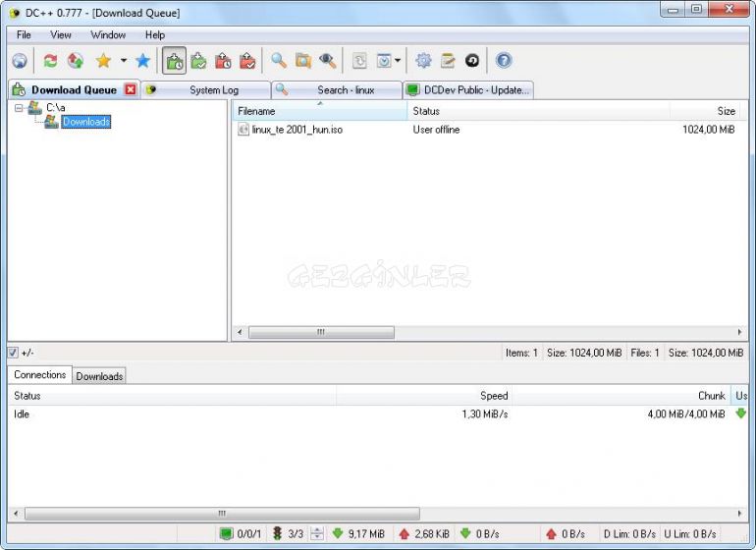Click the D Lim: 0 B/s status entry

629,533
